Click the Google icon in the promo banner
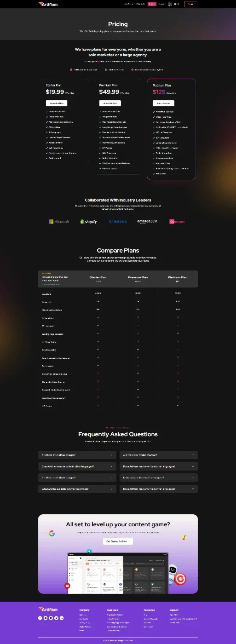This screenshot has height=644, width=236. coord(52,534)
